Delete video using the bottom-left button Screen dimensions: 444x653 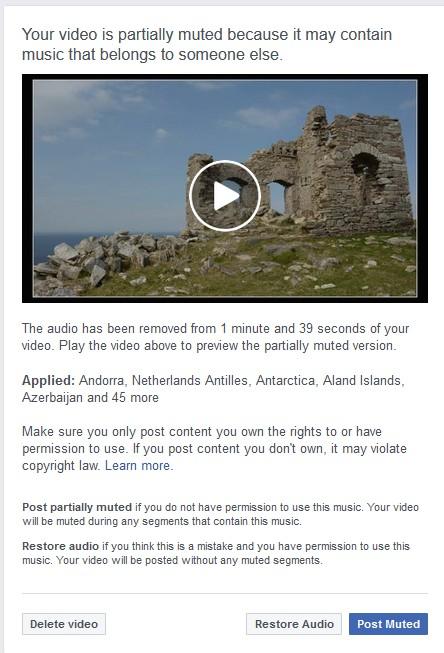(x=64, y=624)
